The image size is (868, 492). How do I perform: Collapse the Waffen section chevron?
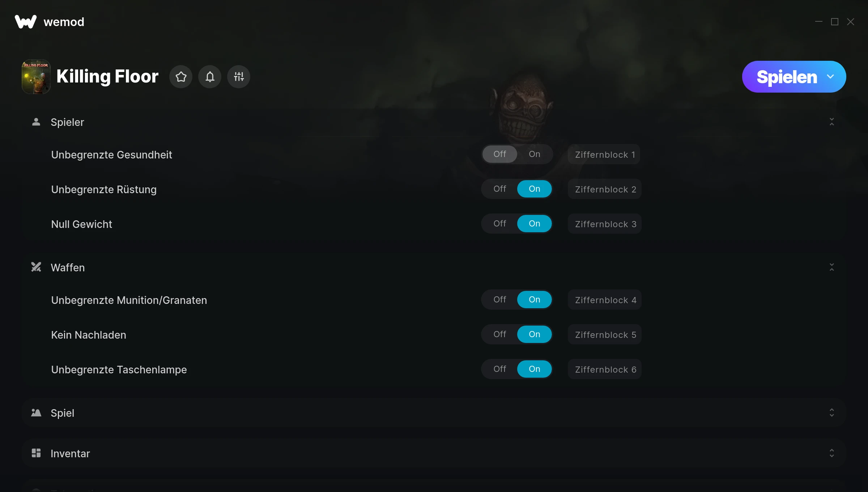(x=832, y=267)
